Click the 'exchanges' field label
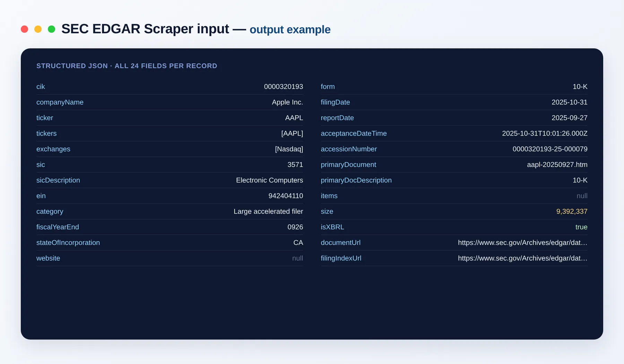This screenshot has height=364, width=624. [53, 149]
